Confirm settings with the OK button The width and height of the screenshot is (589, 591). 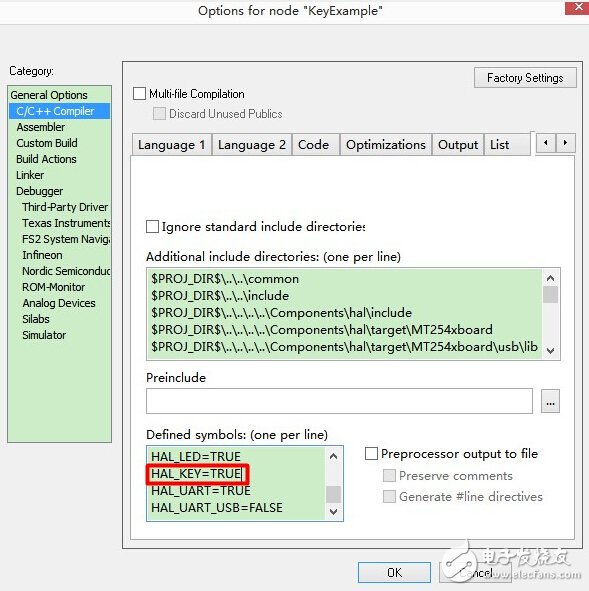pos(394,573)
